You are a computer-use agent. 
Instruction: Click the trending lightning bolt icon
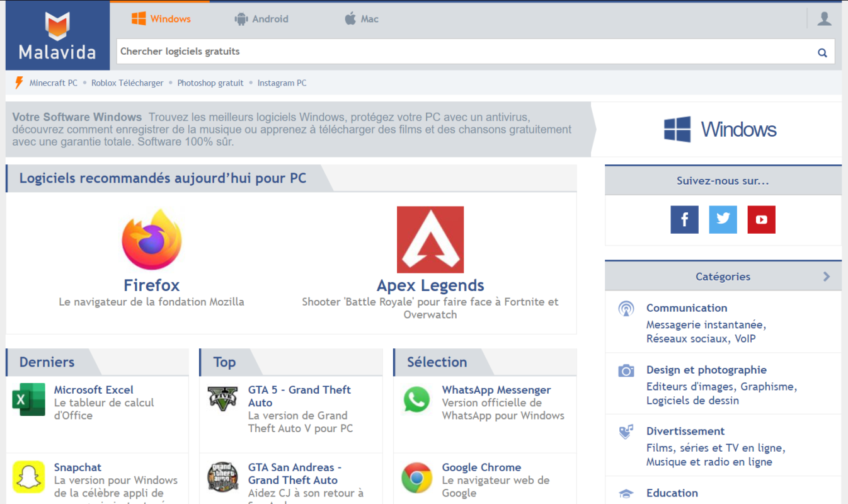point(19,83)
